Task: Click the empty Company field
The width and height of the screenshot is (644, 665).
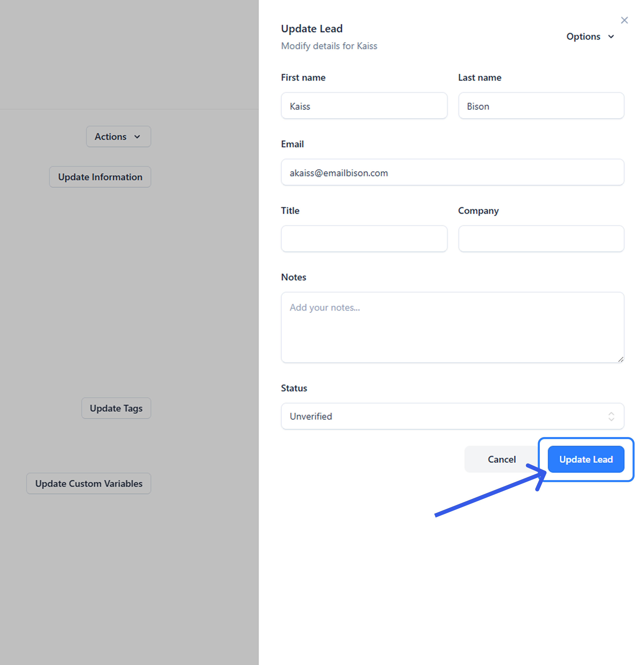Action: click(x=541, y=239)
